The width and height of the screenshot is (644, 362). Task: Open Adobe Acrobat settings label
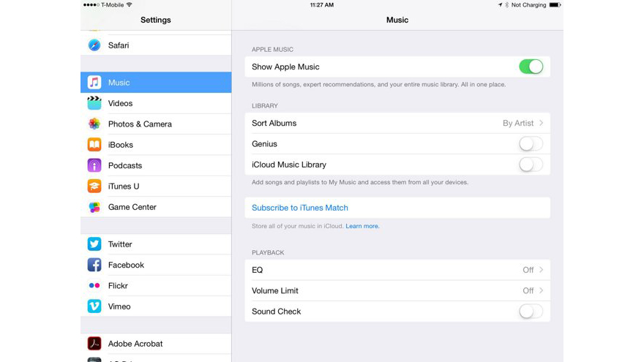135,344
